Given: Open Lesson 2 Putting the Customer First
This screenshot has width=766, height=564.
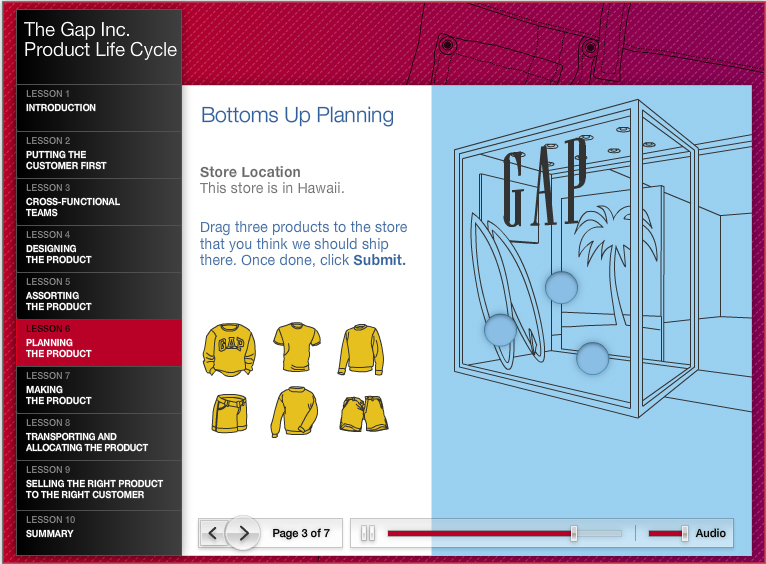Looking at the screenshot, I should tap(99, 155).
